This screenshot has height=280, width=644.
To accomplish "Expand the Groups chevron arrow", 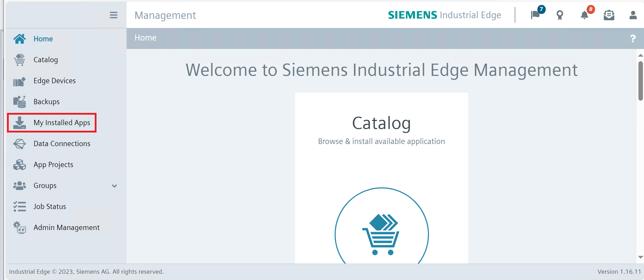I will (x=114, y=186).
